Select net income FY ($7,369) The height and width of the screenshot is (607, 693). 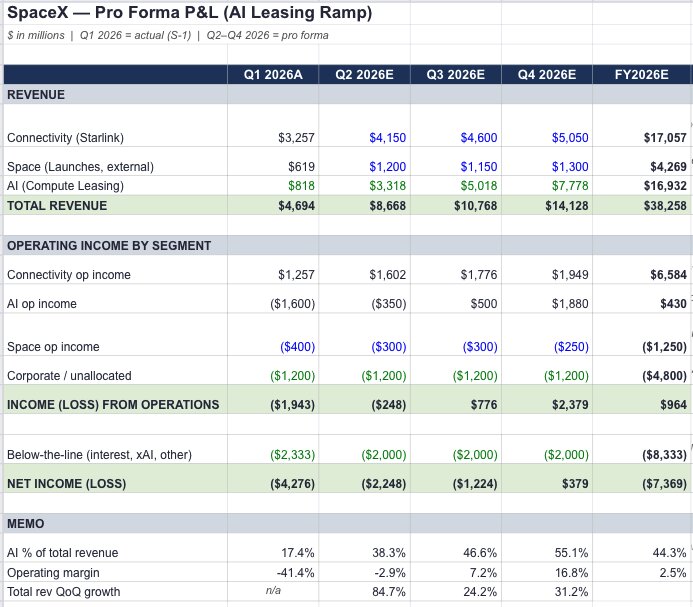665,484
